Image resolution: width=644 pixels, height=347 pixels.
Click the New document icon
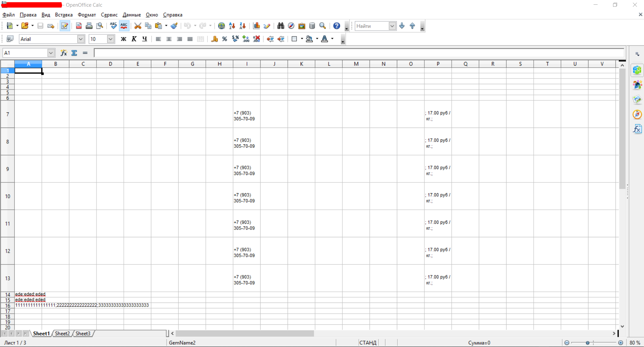click(9, 26)
